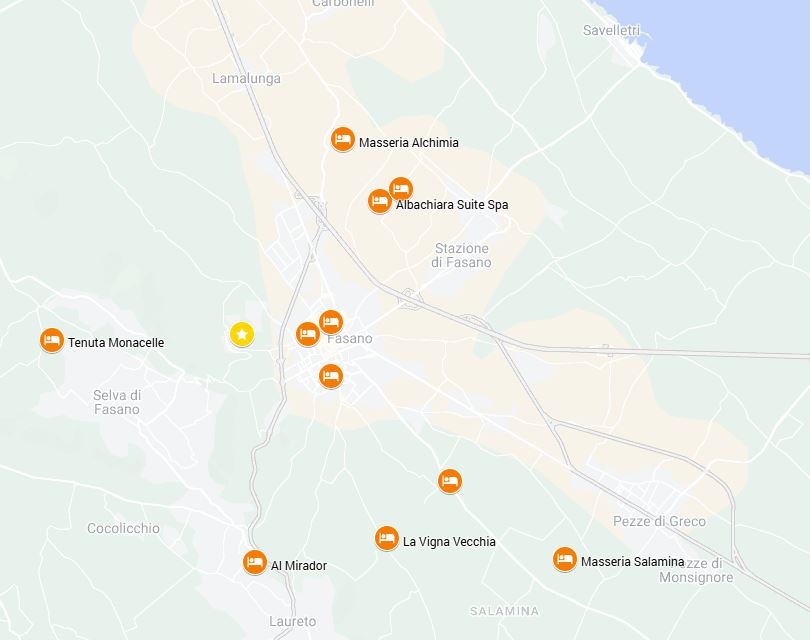Select the hotel pin just below Fasano label

(331, 376)
